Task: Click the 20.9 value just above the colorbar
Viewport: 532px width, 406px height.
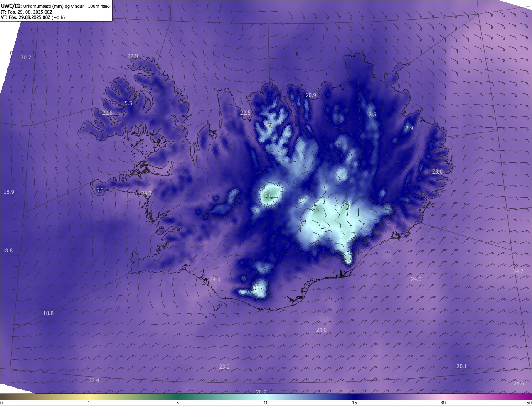Action: click(x=261, y=392)
